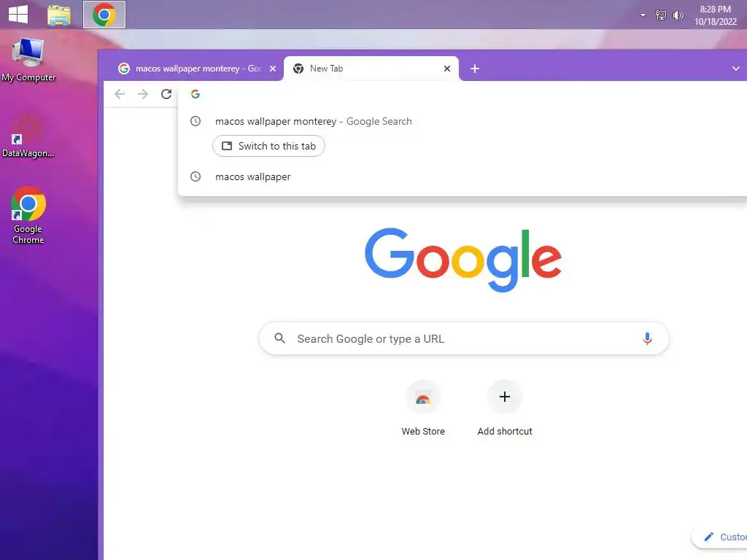
Task: Select the New Tab tab
Action: pos(371,69)
